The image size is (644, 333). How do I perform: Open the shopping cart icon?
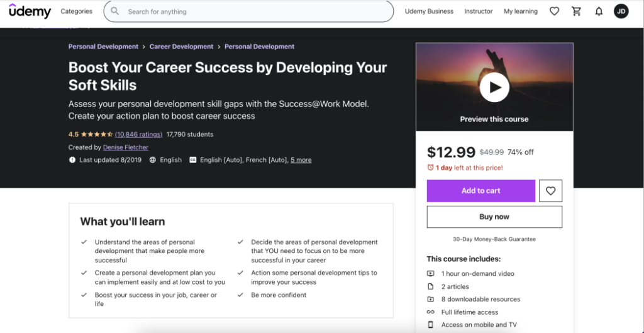[576, 11]
